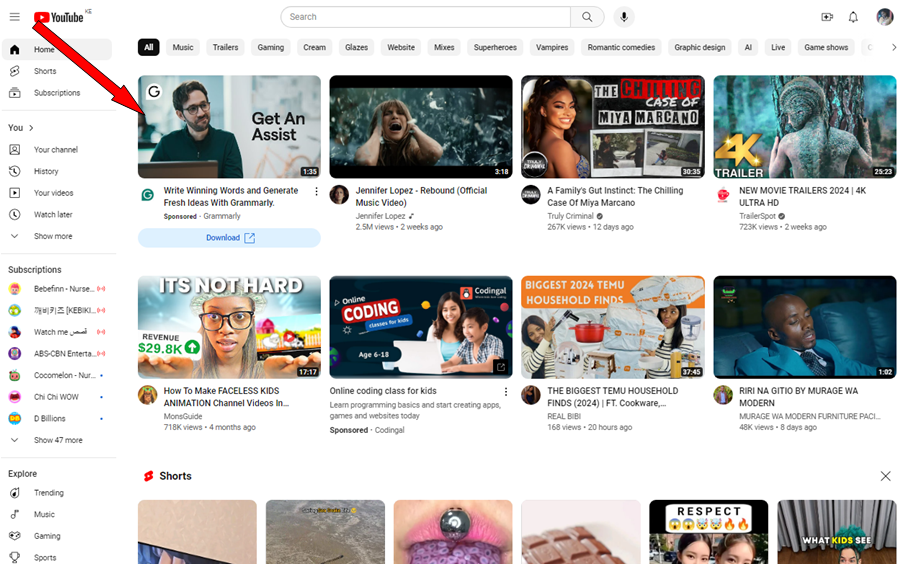Select the Trailers filter chip

click(226, 48)
